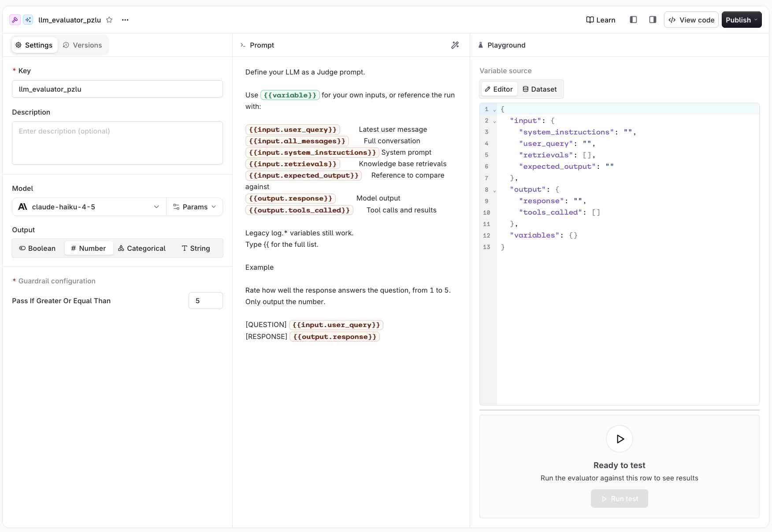Click the llm_evaluator_pzlu title
The height and width of the screenshot is (532, 772).
tap(70, 20)
